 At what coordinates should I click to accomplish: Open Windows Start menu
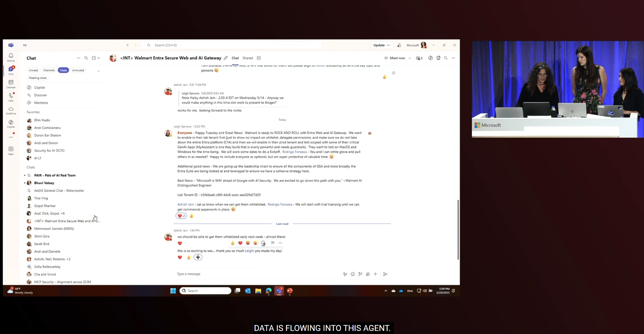pos(173,291)
